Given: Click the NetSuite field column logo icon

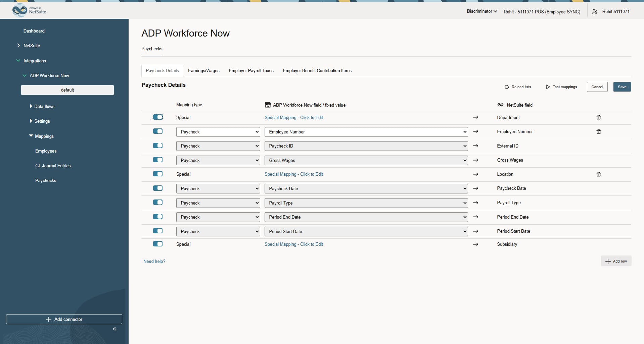Looking at the screenshot, I should pos(500,105).
